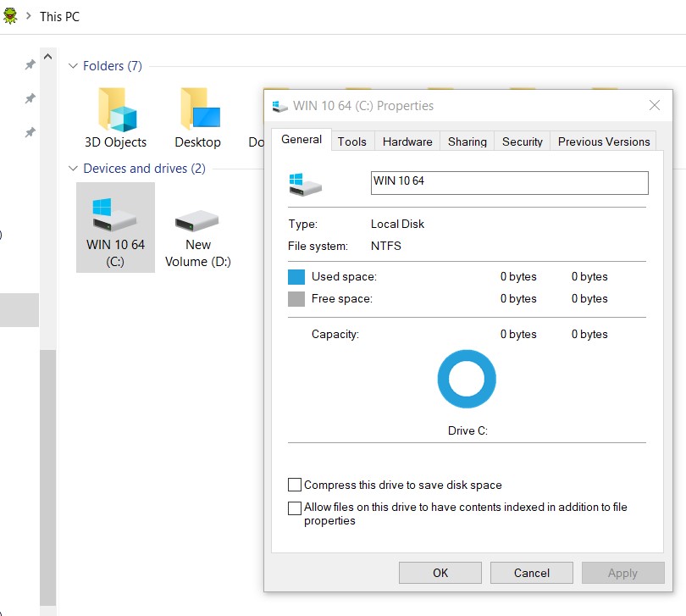The image size is (686, 616).
Task: Click the Cancel button
Action: click(532, 573)
